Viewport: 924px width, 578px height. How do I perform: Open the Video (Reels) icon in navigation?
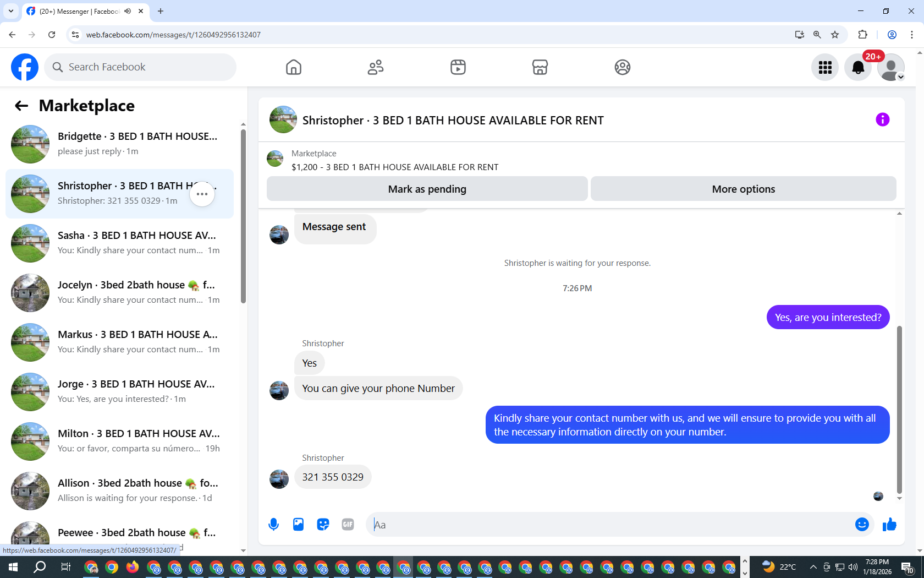(x=458, y=67)
